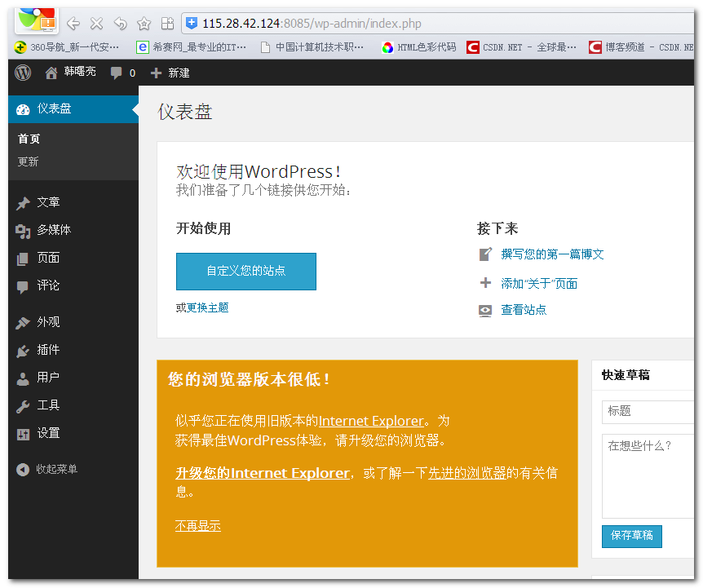Click the 360 browser logo icon

pyautogui.click(x=38, y=20)
